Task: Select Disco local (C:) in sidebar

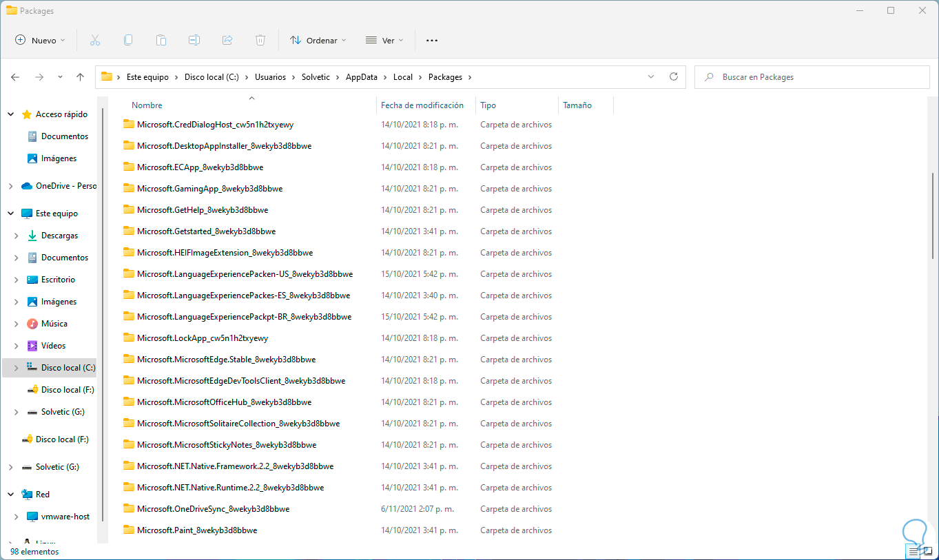Action: coord(68,368)
